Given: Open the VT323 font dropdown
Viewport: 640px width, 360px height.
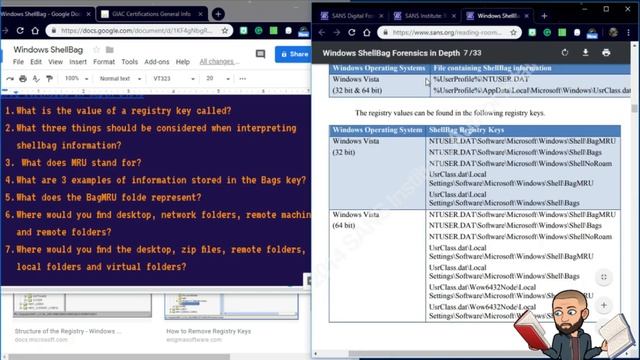Looking at the screenshot, I should (x=173, y=78).
